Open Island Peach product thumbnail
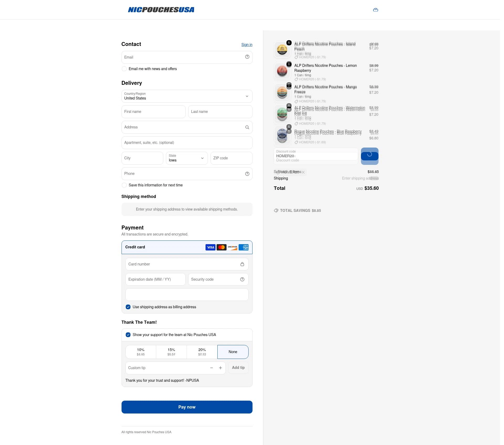 (282, 49)
